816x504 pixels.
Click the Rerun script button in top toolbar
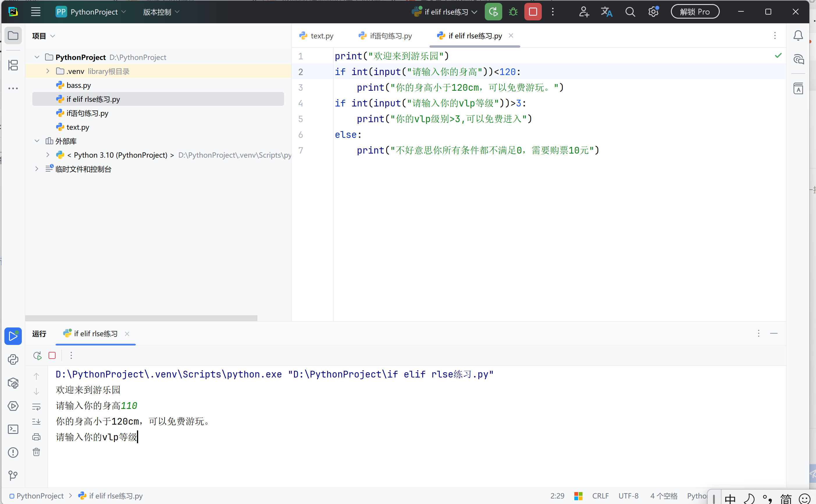pos(493,12)
